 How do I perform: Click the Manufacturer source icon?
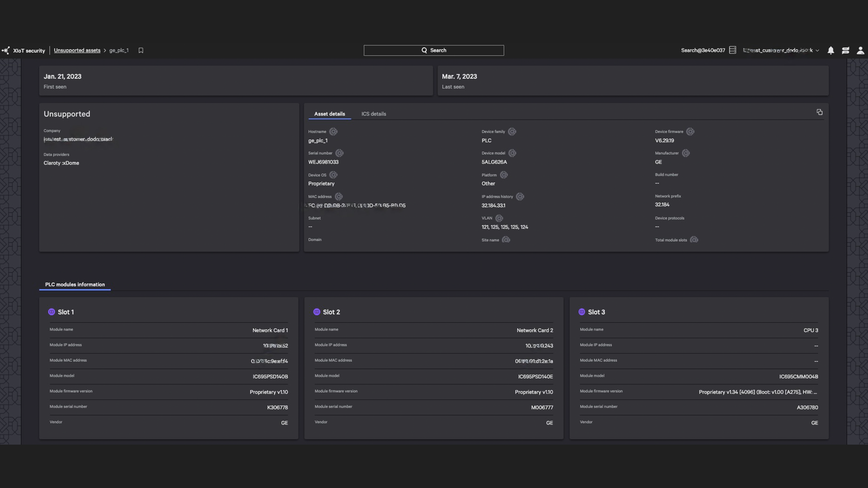[x=685, y=153]
